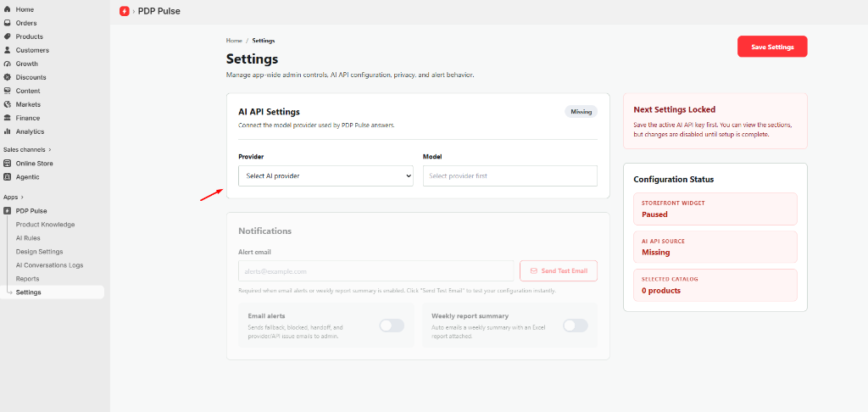The height and width of the screenshot is (412, 868).
Task: Click the Content image icon
Action: 7,91
